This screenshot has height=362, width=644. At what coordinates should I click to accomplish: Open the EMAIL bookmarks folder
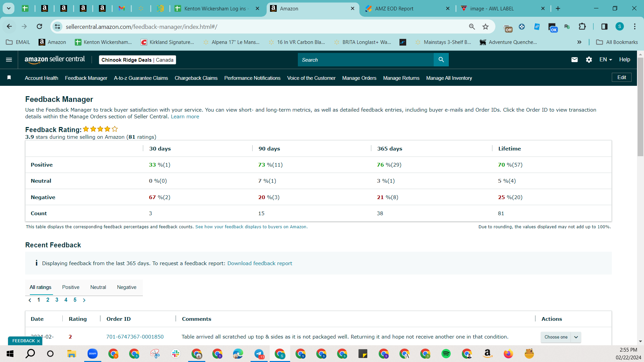(x=18, y=42)
